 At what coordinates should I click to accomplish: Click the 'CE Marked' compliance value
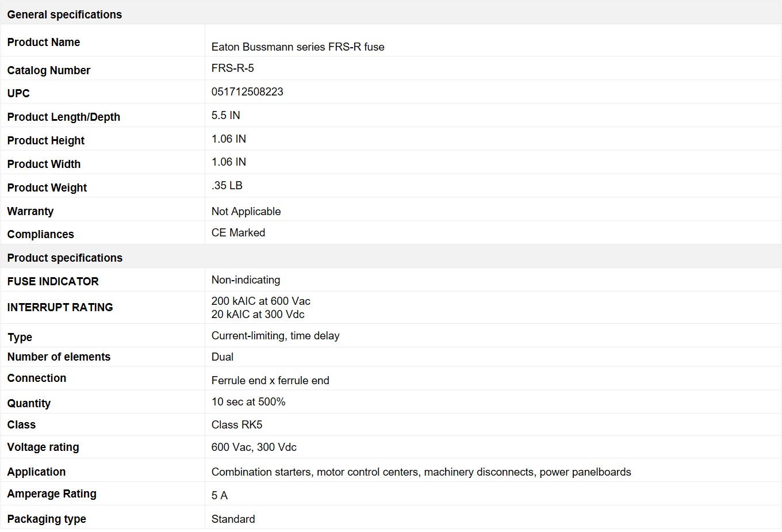click(x=238, y=232)
